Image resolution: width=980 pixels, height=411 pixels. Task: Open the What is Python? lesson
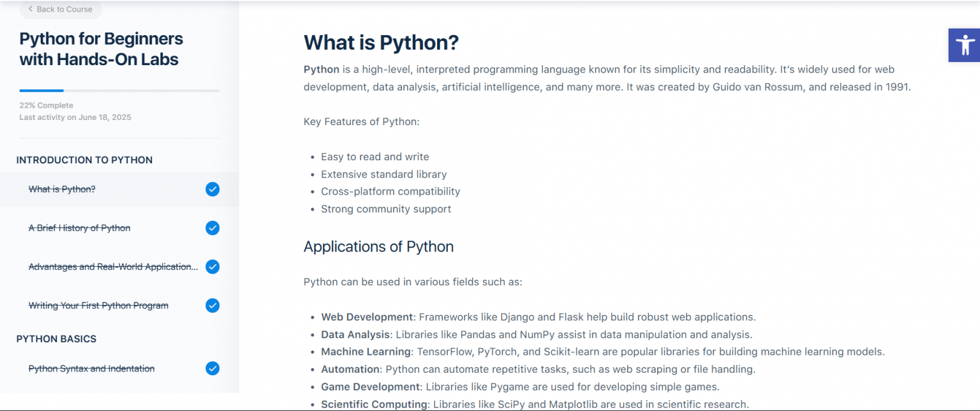pyautogui.click(x=61, y=189)
